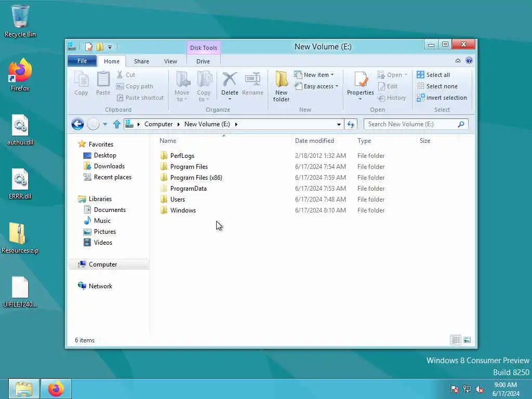Click the Firefox taskbar icon

56,389
